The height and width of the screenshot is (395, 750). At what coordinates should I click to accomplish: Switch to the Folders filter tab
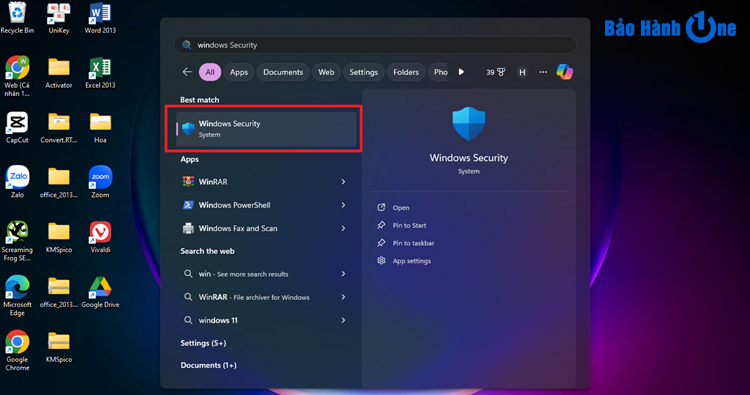pyautogui.click(x=406, y=72)
